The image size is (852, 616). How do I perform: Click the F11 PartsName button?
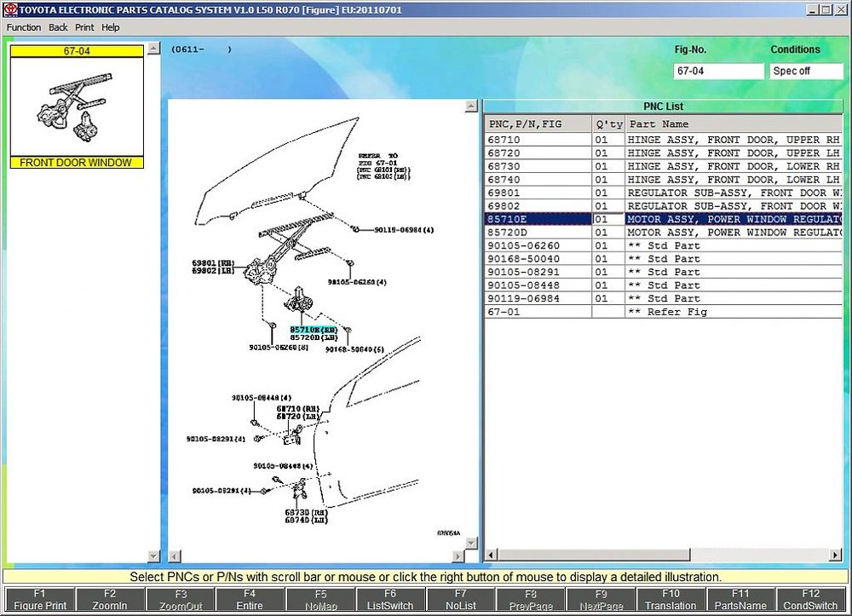(740, 600)
